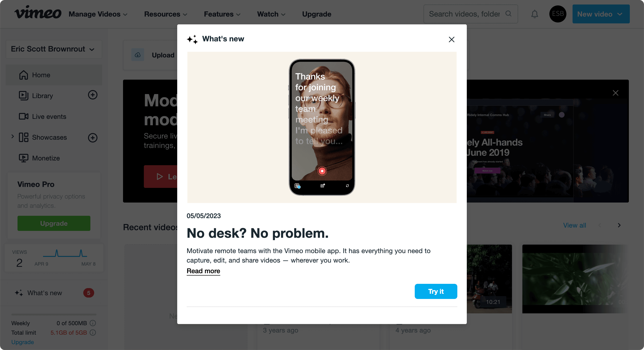
Task: Open the Features menu
Action: 222,14
